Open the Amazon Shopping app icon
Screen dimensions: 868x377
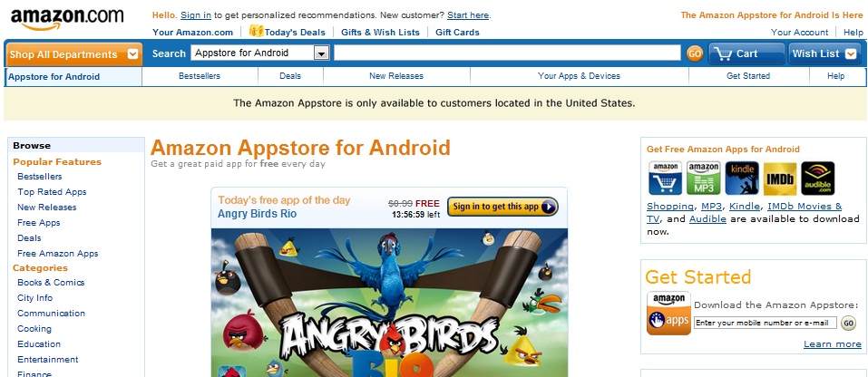[x=665, y=178]
